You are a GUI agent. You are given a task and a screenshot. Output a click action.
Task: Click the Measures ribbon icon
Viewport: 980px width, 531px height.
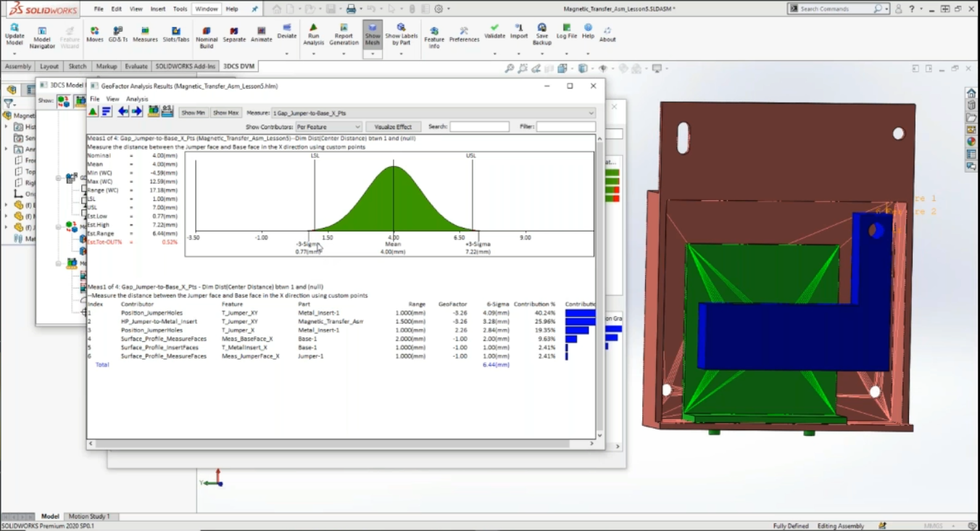(145, 33)
